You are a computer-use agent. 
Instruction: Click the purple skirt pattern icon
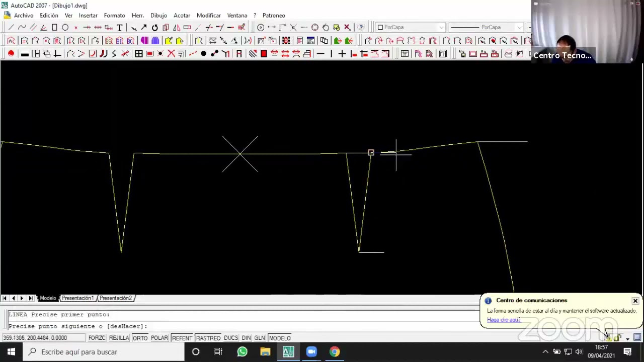tap(155, 41)
